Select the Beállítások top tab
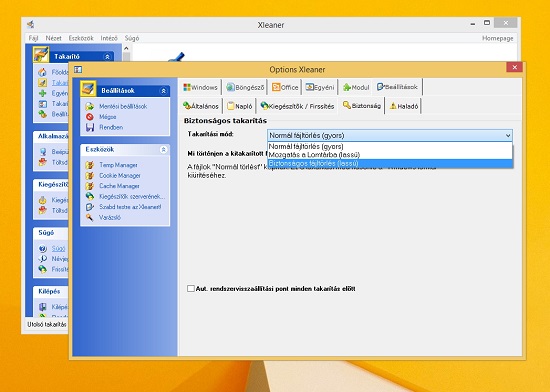 tap(397, 87)
